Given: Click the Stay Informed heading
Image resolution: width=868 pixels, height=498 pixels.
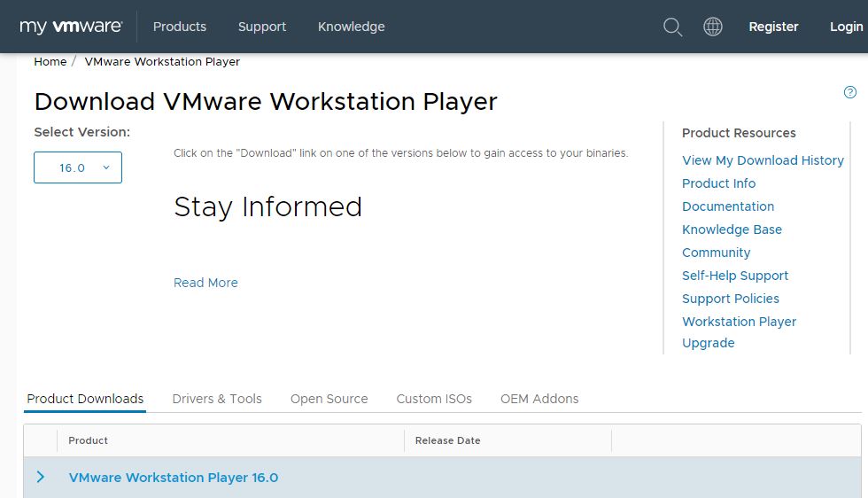Looking at the screenshot, I should point(267,207).
